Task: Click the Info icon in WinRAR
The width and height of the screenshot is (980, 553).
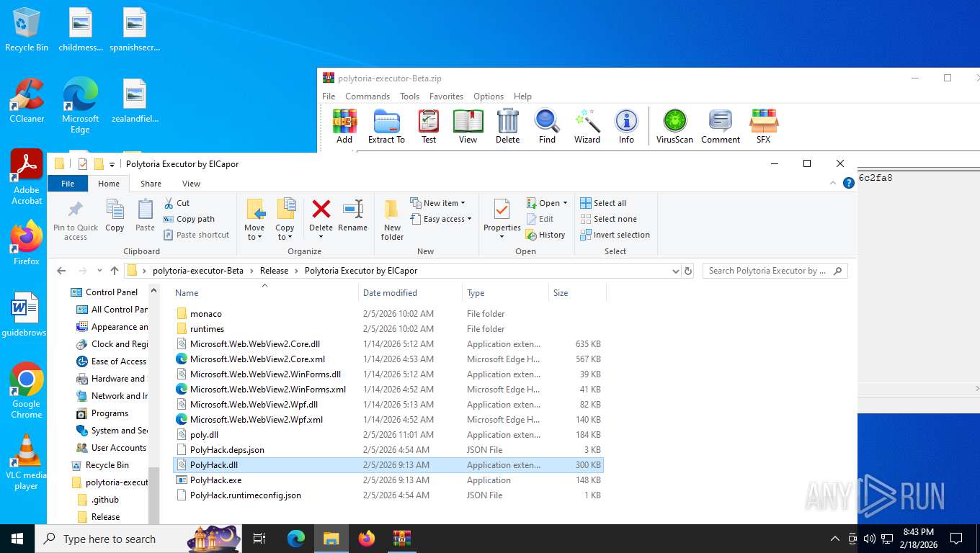Action: (x=626, y=126)
